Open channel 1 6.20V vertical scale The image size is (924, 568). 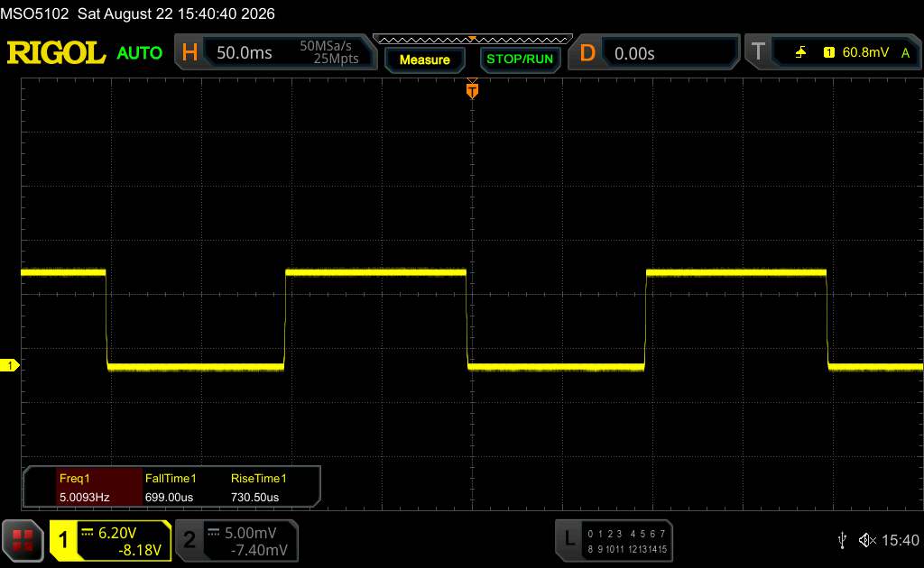pyautogui.click(x=117, y=533)
